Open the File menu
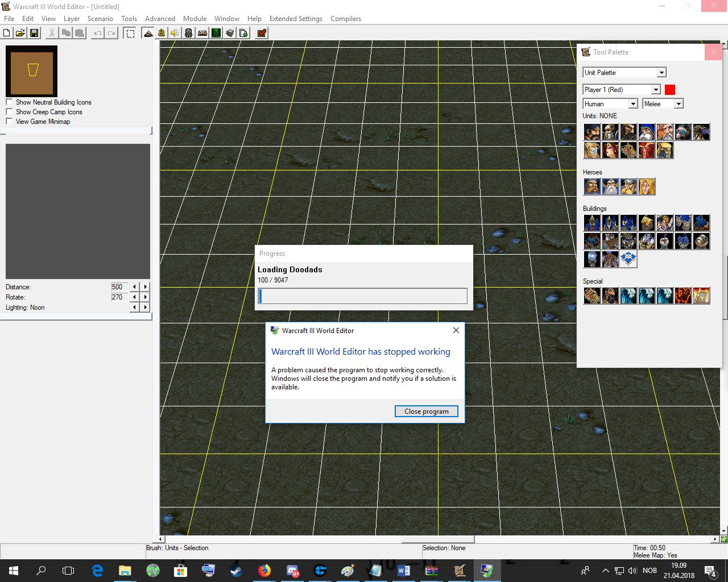 tap(9, 19)
